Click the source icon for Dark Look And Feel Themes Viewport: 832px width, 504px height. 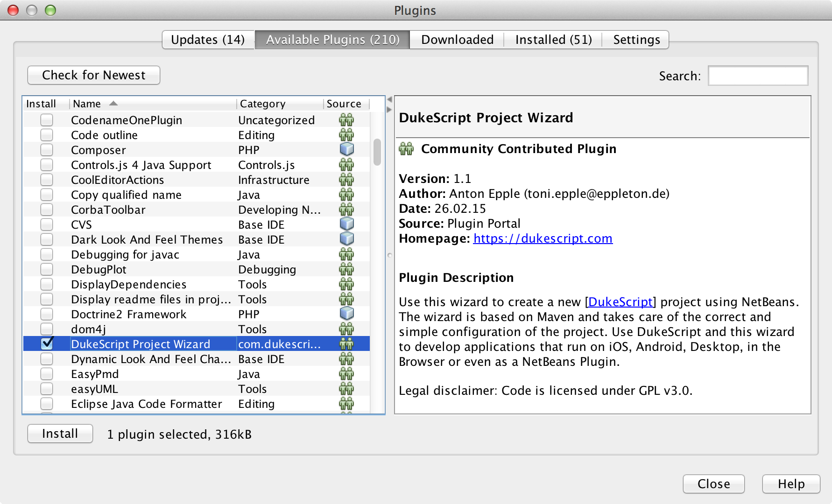click(346, 239)
